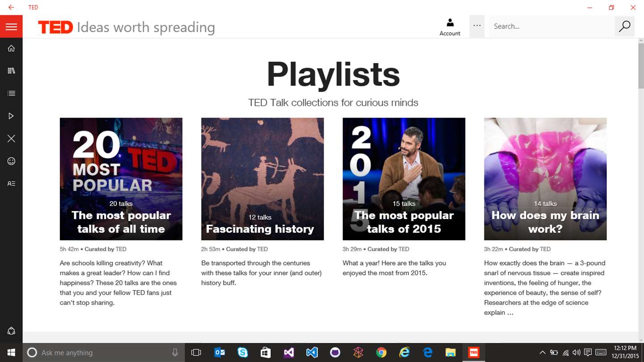The image size is (644, 362).
Task: Open the red hamburger navigation menu
Action: coord(11,27)
